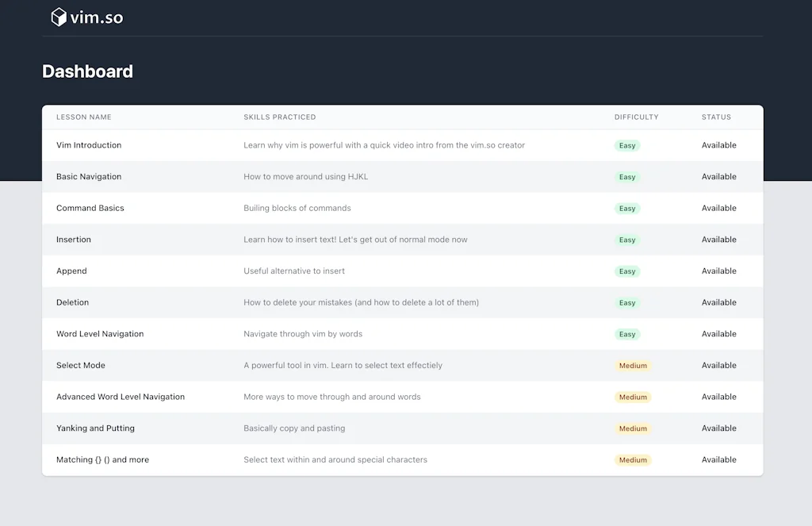Open the Insertion lesson
The height and width of the screenshot is (526, 812).
click(73, 240)
